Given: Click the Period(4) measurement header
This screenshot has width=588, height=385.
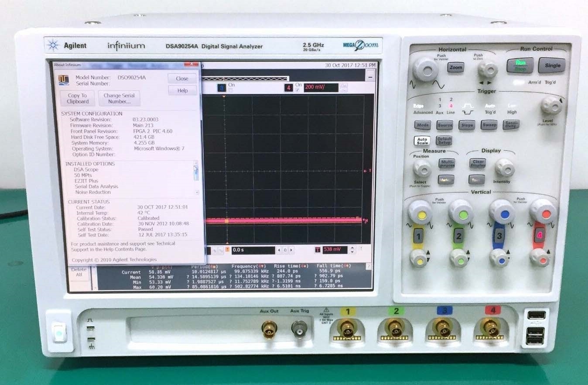Looking at the screenshot, I should (205, 266).
